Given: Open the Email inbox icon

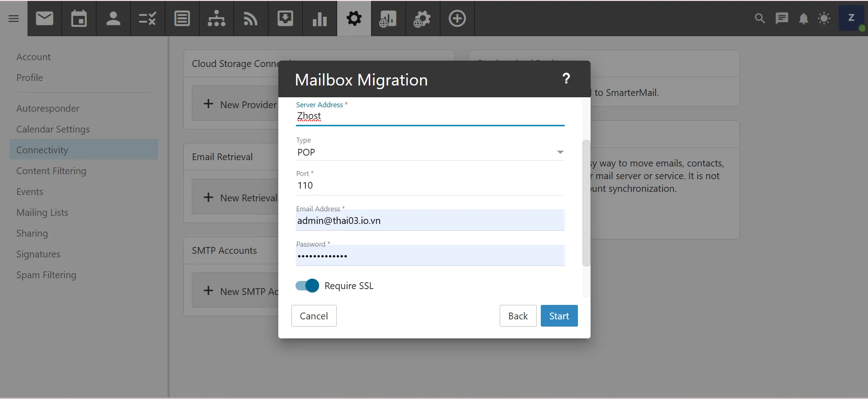Looking at the screenshot, I should click(x=44, y=19).
